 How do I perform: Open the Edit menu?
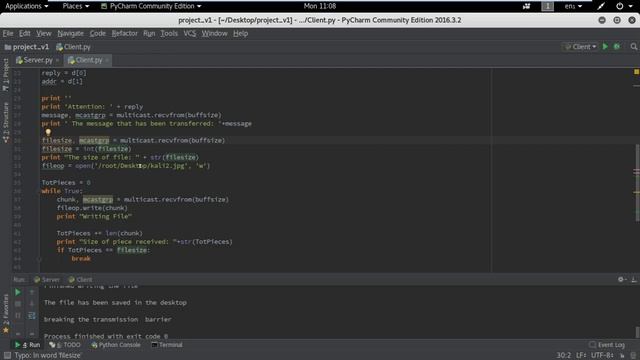tap(24, 33)
